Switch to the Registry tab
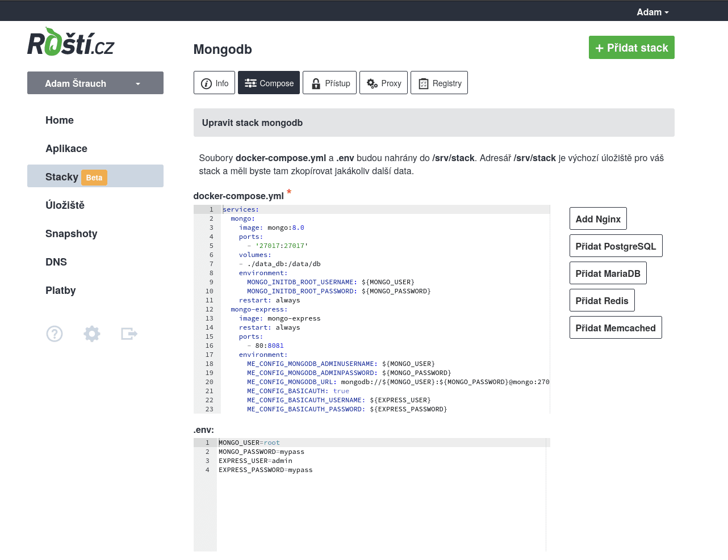Image resolution: width=728 pixels, height=560 pixels. point(439,83)
